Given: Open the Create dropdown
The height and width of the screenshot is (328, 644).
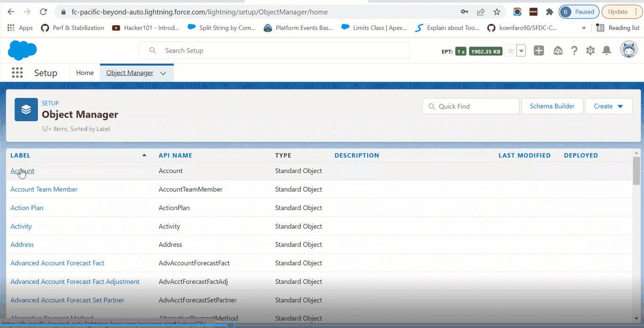Looking at the screenshot, I should (x=608, y=106).
